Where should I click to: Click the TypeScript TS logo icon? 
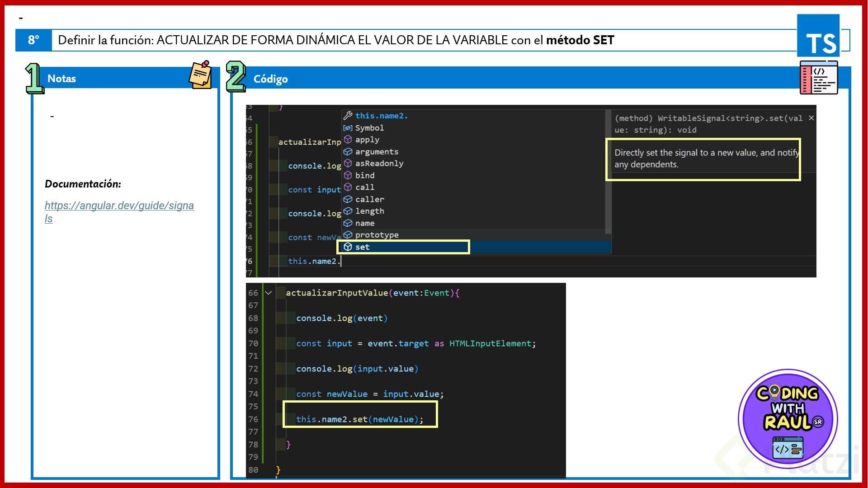(x=818, y=35)
